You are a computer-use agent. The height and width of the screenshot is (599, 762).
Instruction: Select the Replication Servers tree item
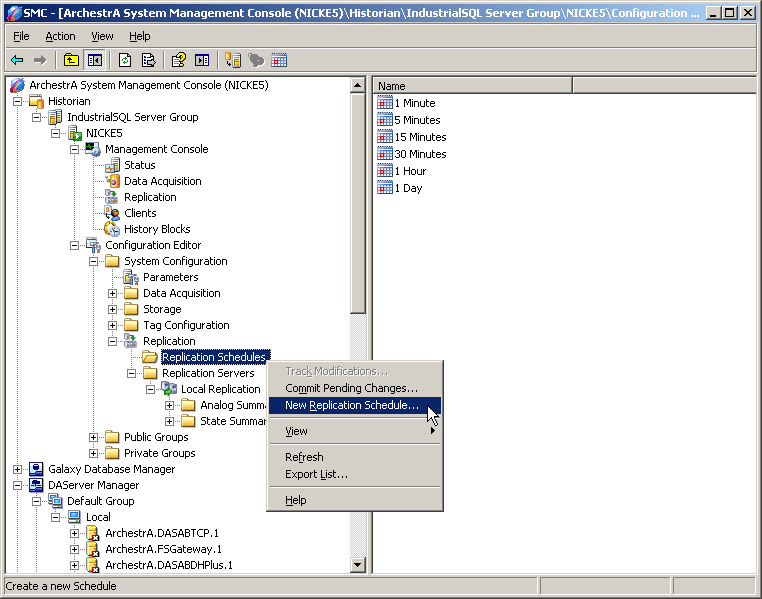coord(208,373)
